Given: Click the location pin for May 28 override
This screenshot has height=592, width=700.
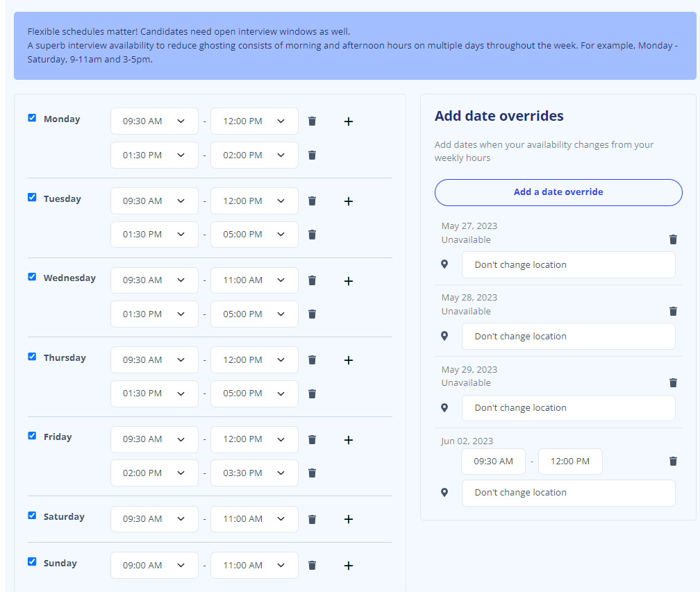Looking at the screenshot, I should click(444, 336).
